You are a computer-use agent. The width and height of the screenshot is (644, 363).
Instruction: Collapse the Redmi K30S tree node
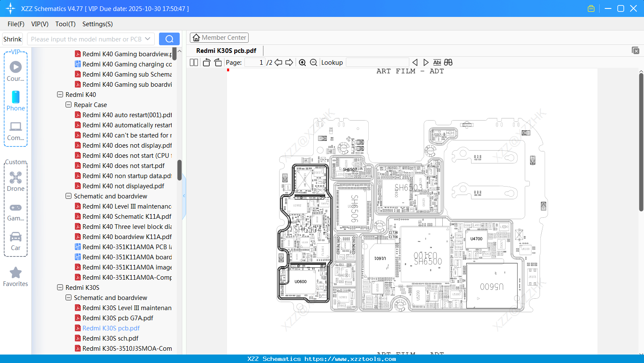point(60,288)
